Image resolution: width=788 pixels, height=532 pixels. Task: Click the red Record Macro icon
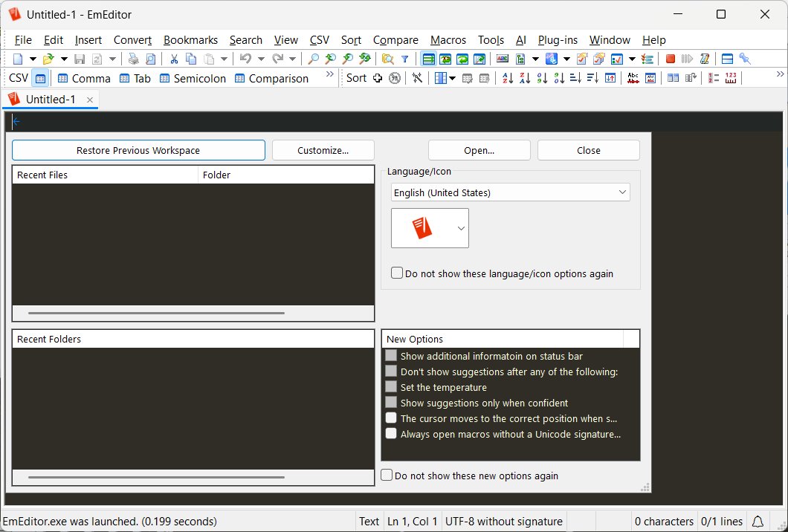(670, 59)
